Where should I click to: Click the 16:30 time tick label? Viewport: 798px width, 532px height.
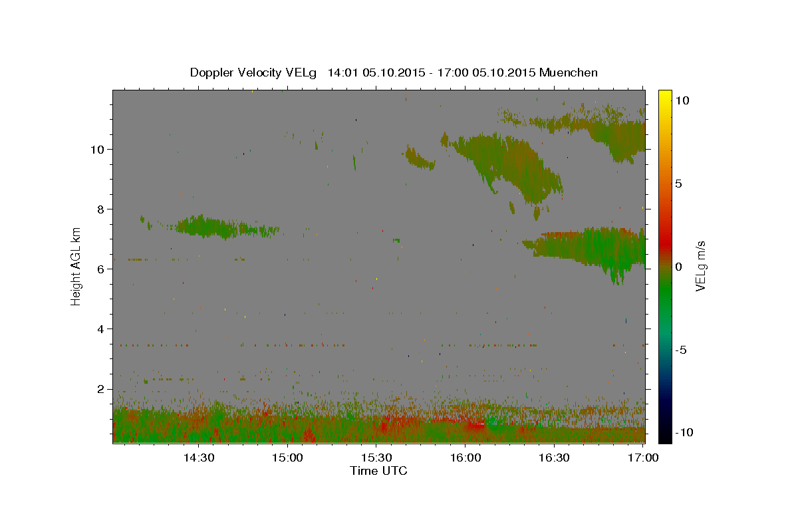coord(555,458)
